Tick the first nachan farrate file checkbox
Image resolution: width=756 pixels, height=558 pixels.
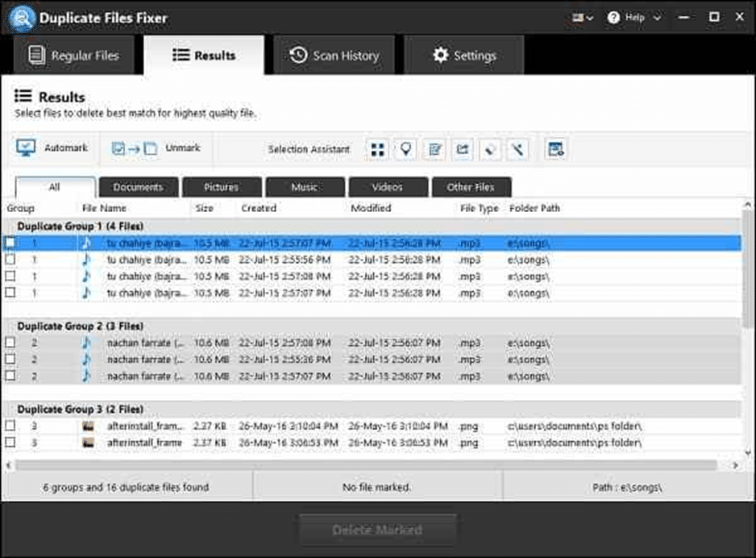coord(10,343)
